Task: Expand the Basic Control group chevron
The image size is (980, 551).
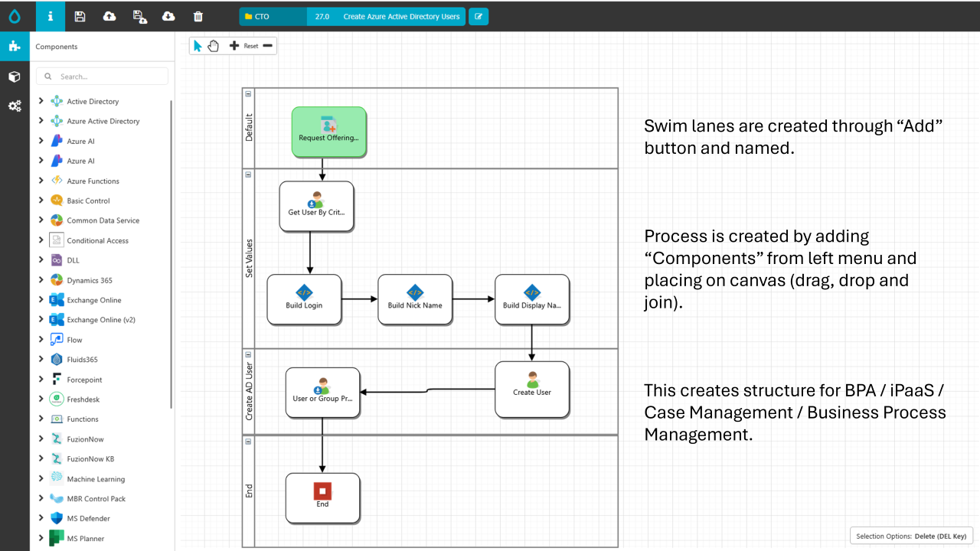Action: point(41,201)
